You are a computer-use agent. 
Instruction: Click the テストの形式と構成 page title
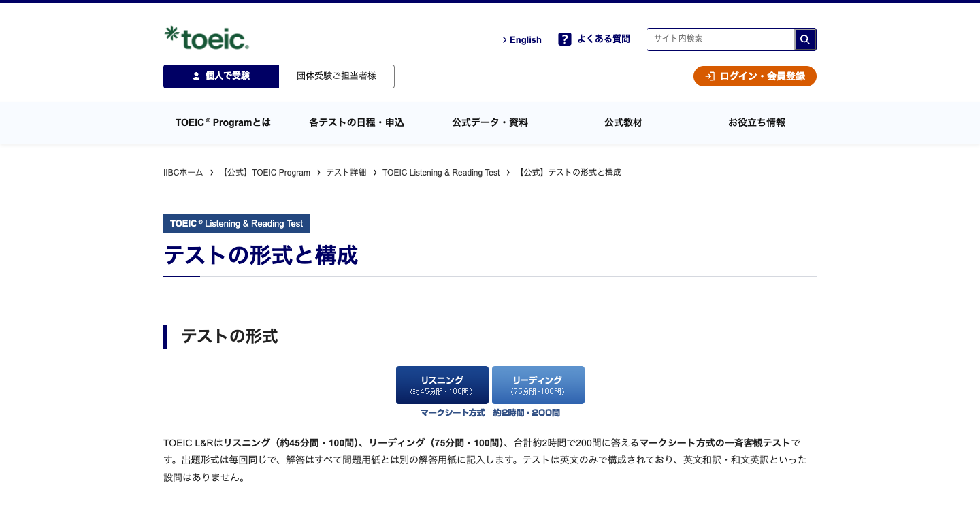click(x=261, y=255)
